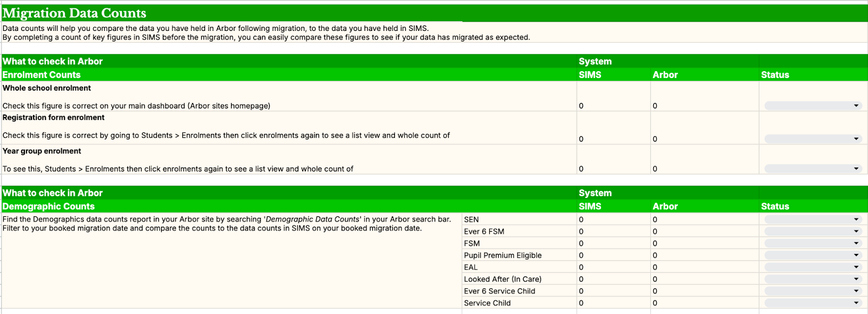Click the Demographic Counts section header
Image resolution: width=868 pixels, height=314 pixels.
coord(49,206)
